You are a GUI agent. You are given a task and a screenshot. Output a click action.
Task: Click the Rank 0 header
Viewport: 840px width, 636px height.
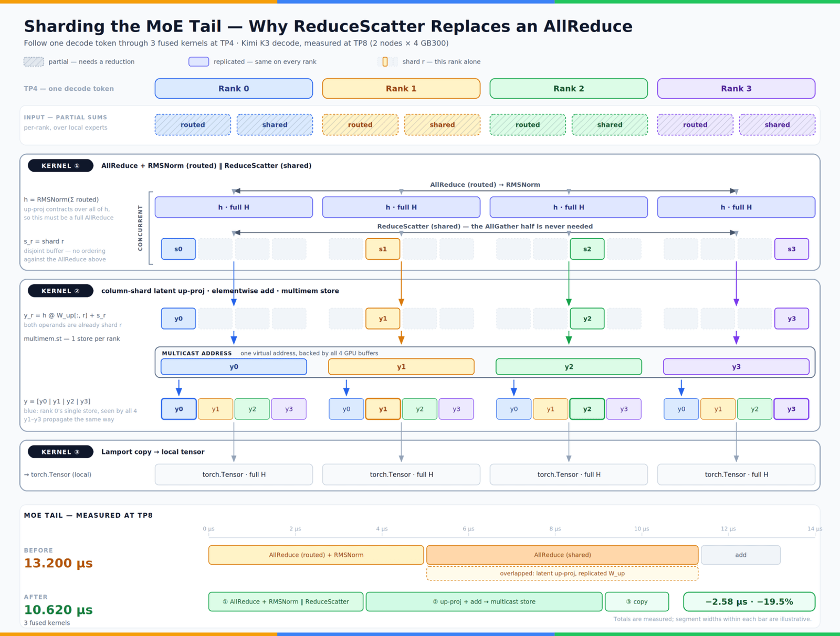pyautogui.click(x=234, y=89)
